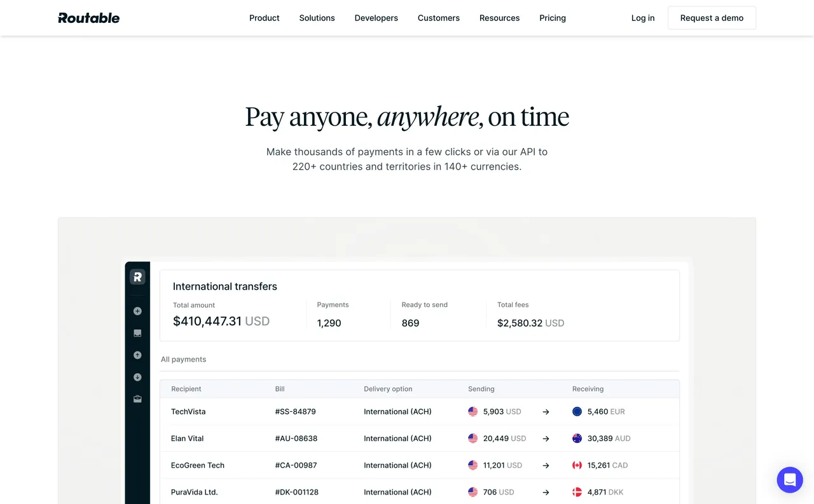Open the chat support bubble
The width and height of the screenshot is (814, 504).
[790, 480]
